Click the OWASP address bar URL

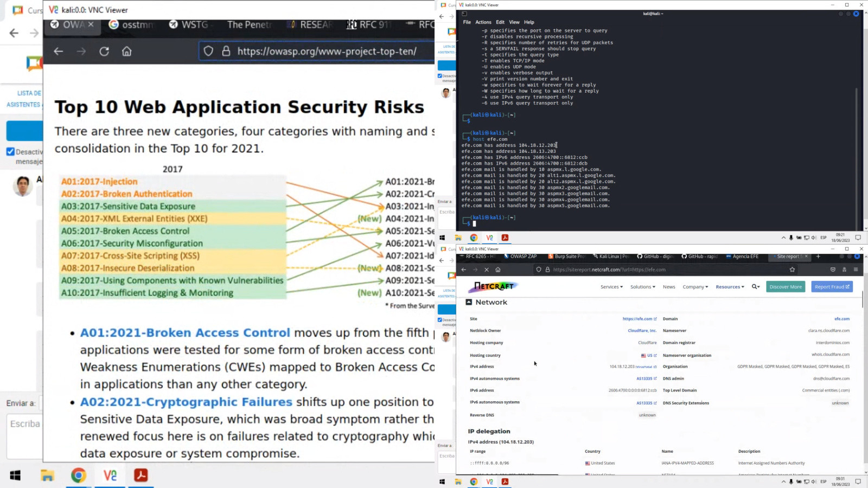pyautogui.click(x=327, y=52)
